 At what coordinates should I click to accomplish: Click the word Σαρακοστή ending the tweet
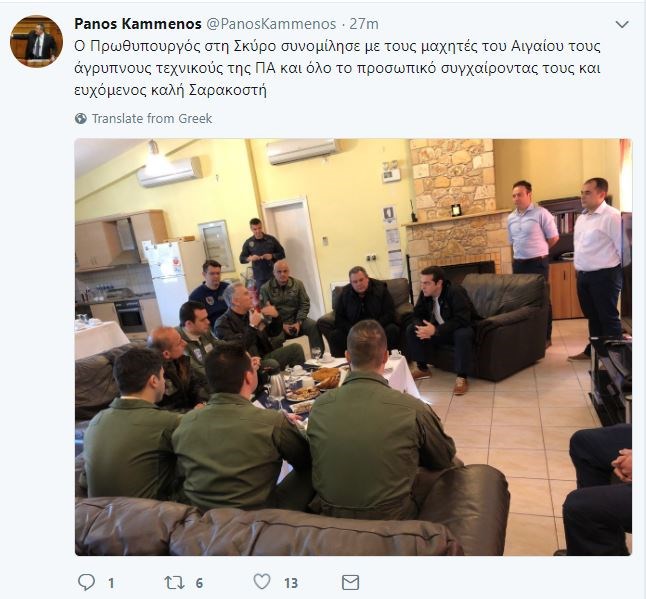[228, 90]
